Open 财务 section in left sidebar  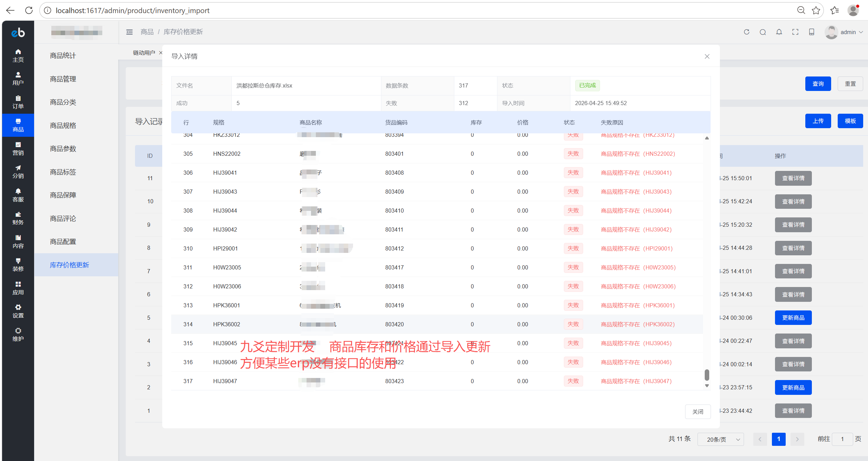(18, 218)
